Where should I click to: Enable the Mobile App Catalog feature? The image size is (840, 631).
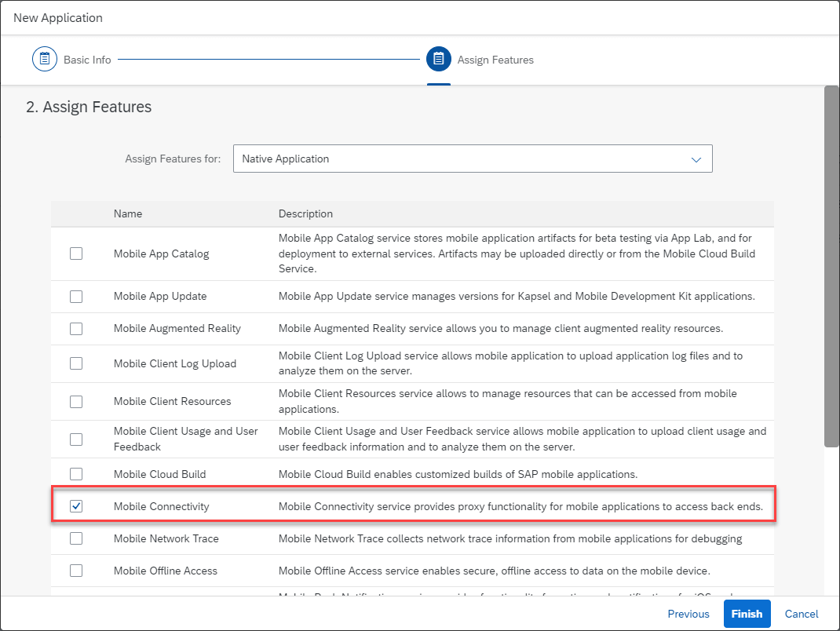pos(76,253)
